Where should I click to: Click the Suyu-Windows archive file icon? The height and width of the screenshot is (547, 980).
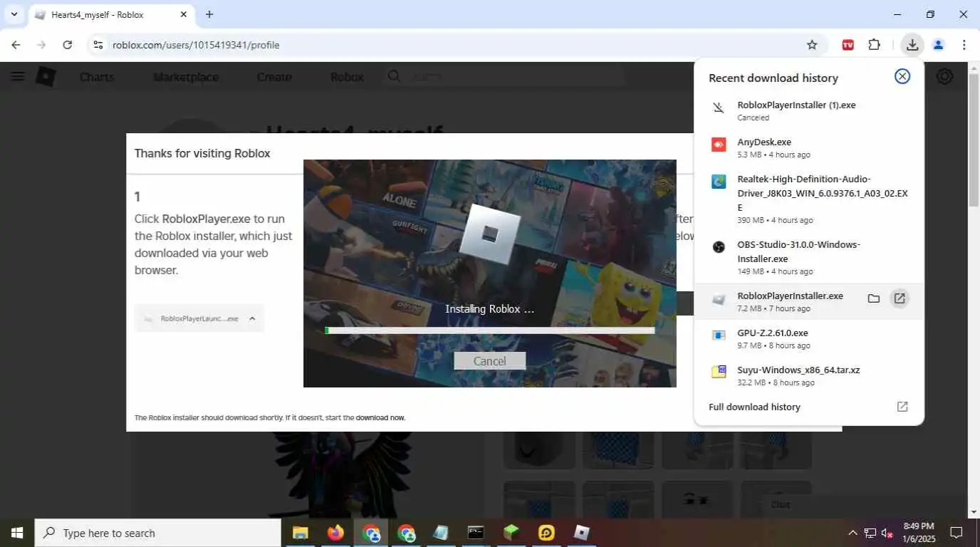point(719,372)
